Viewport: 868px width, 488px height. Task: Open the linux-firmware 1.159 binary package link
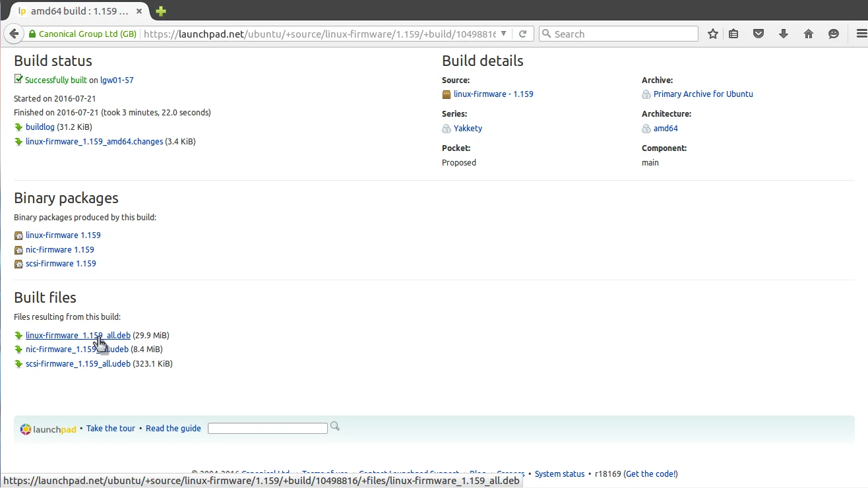tap(63, 235)
